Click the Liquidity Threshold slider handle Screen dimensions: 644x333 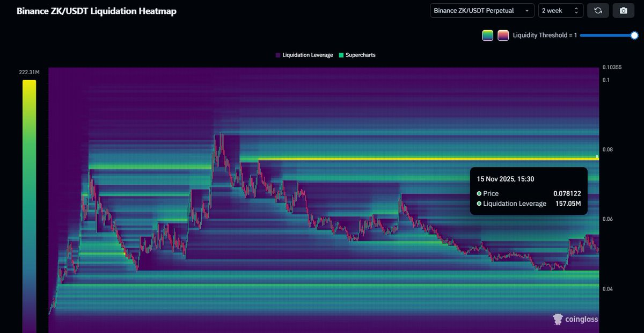tap(634, 35)
